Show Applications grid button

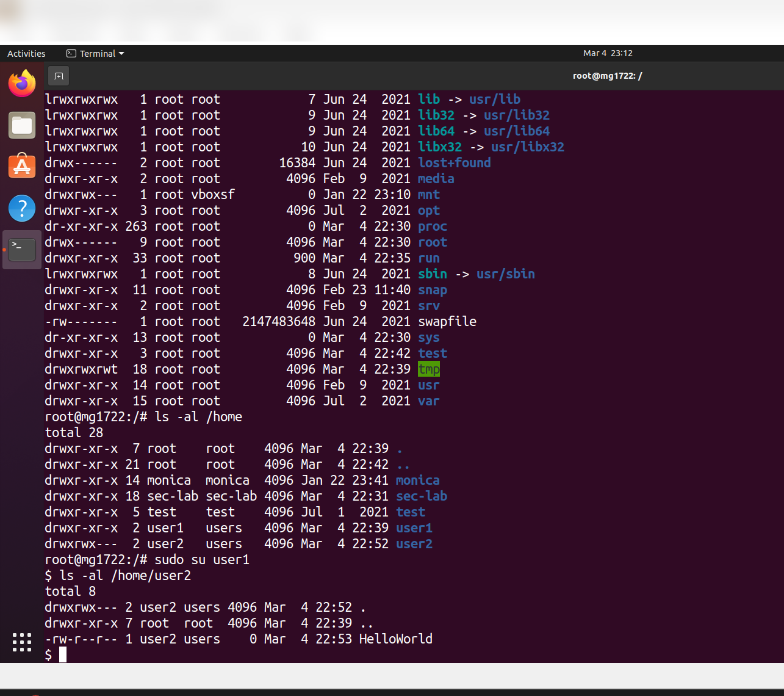coord(22,642)
